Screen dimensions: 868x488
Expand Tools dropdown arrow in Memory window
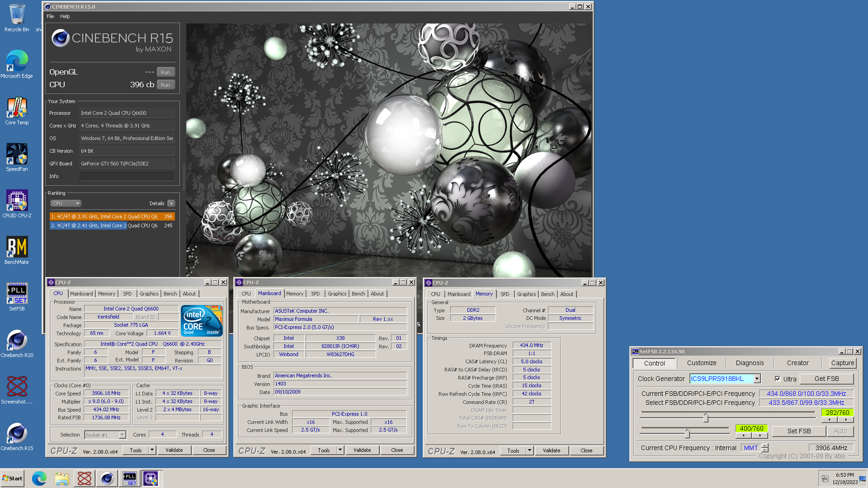point(530,450)
